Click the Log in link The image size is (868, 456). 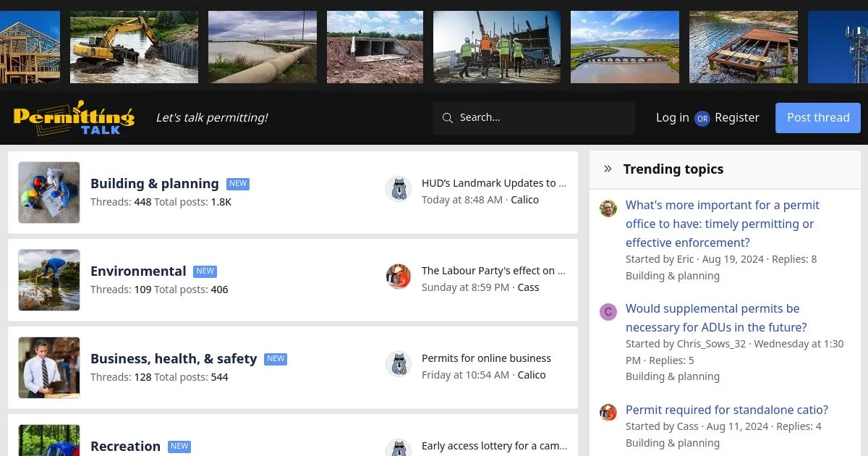click(x=673, y=117)
